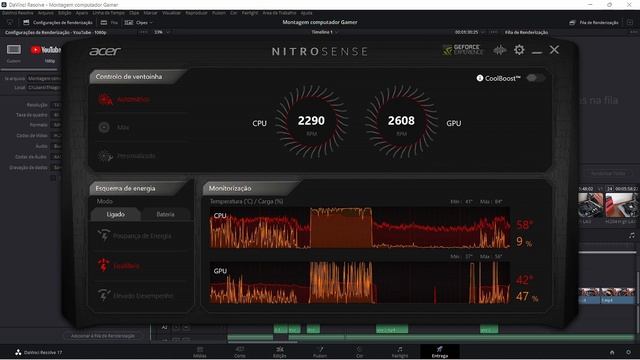Click the CPU temperature and load graph
640x360 pixels.
(360, 228)
